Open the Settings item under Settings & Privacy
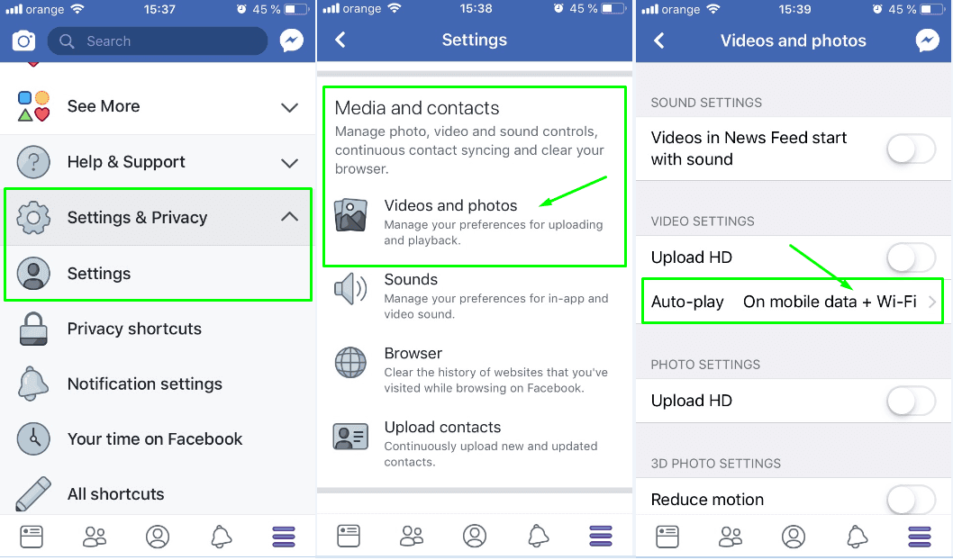This screenshot has width=953, height=560. coord(99,274)
